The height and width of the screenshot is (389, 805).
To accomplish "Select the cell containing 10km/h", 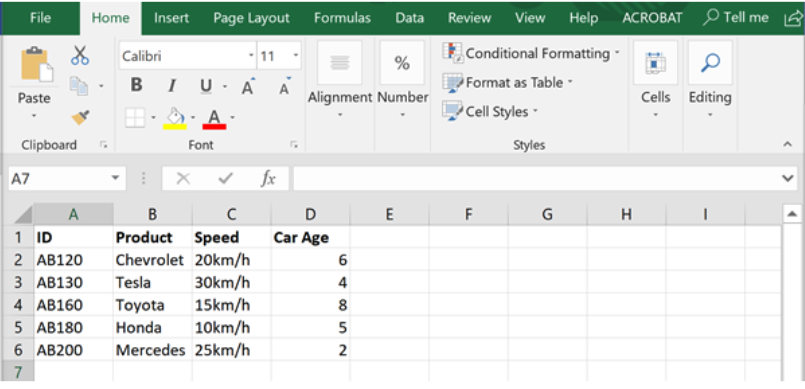I will 232,328.
